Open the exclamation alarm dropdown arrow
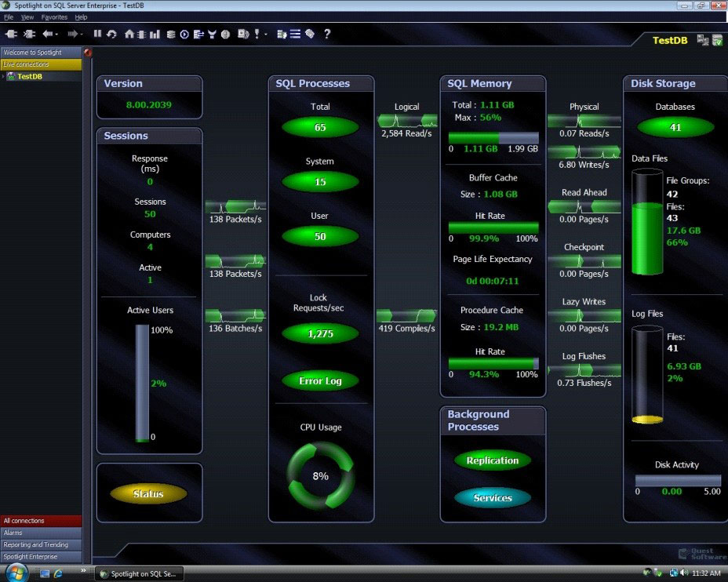The width and height of the screenshot is (728, 582). point(265,35)
